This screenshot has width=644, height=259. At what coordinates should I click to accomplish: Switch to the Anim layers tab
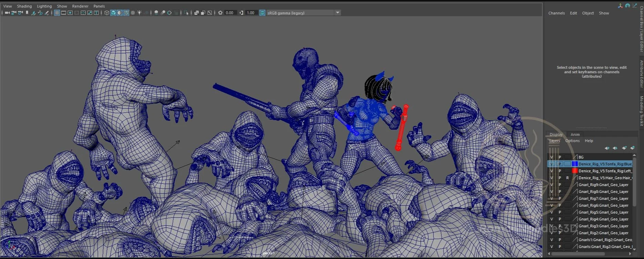[x=575, y=134]
